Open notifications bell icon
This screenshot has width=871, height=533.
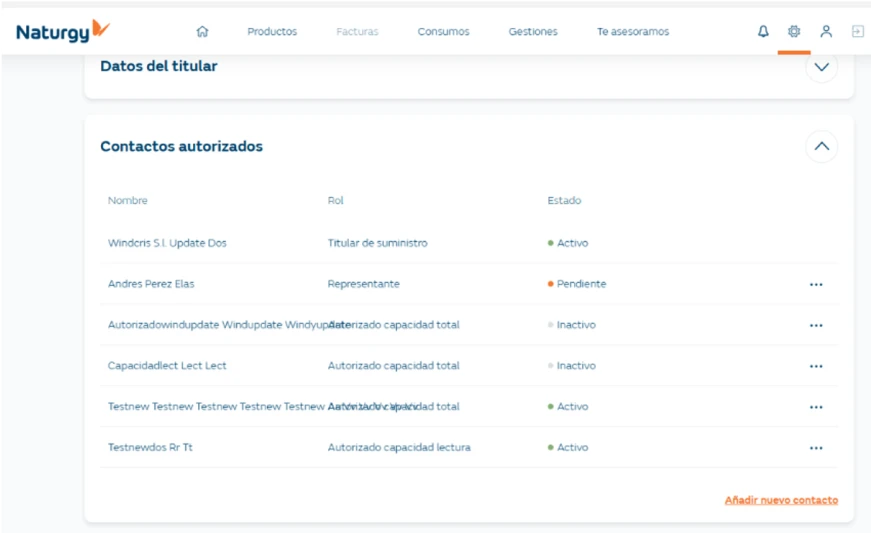[x=763, y=32]
